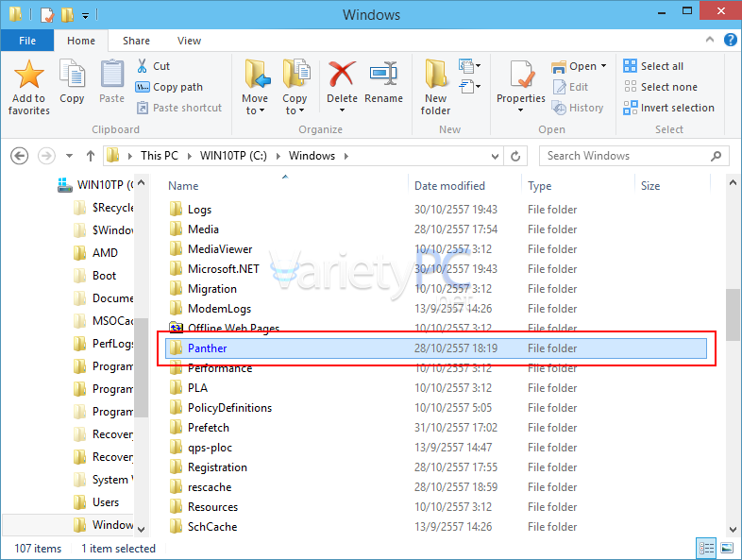Click Select none
This screenshot has height=560, width=742.
[x=660, y=87]
